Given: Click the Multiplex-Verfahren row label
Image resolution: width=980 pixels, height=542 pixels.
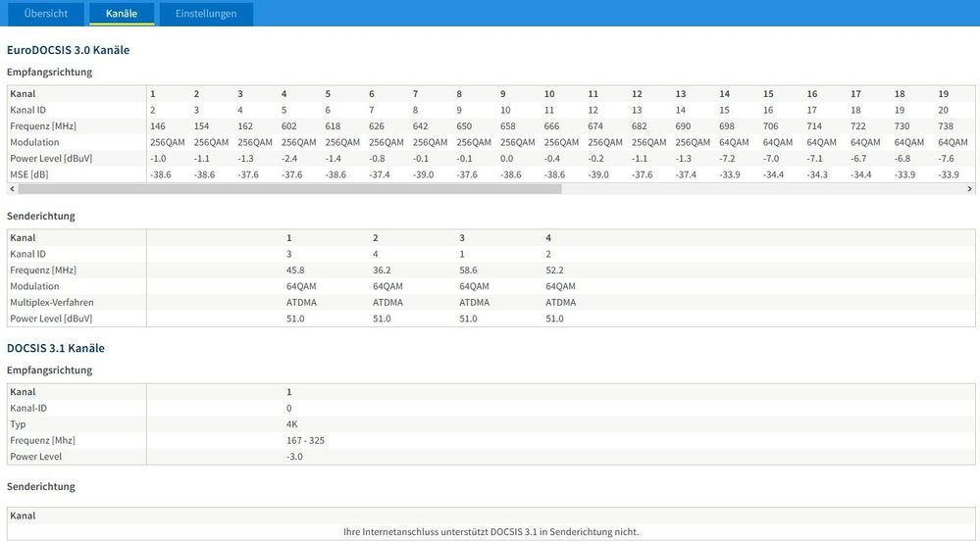Looking at the screenshot, I should [x=52, y=302].
